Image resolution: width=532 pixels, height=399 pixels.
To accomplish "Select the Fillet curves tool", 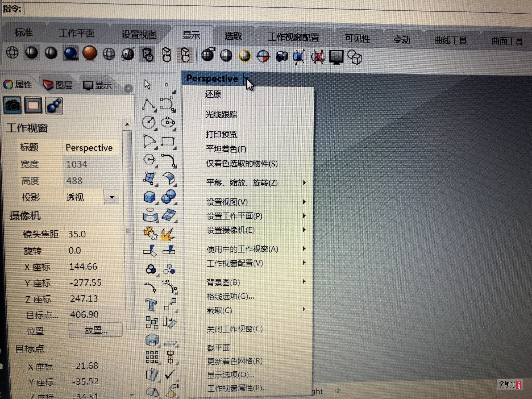I will point(169,161).
